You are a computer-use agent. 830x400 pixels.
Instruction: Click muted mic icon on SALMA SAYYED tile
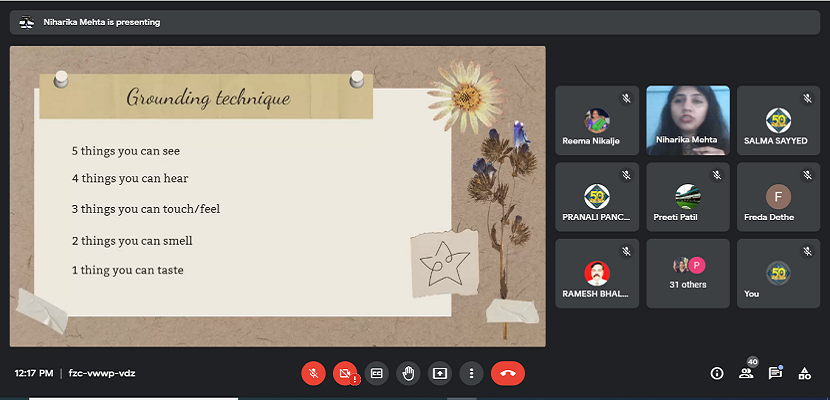(x=808, y=98)
